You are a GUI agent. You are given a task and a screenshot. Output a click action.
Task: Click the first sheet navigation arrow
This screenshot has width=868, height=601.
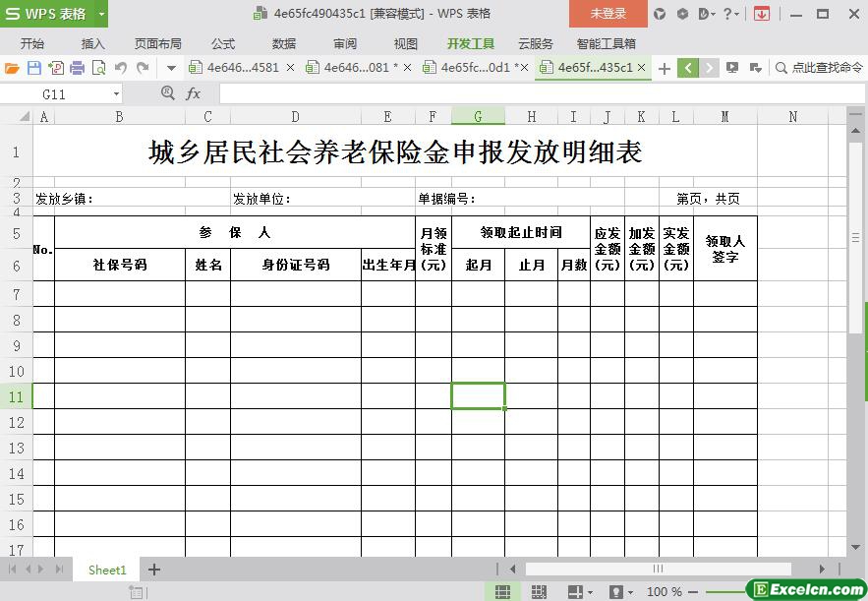(12, 570)
